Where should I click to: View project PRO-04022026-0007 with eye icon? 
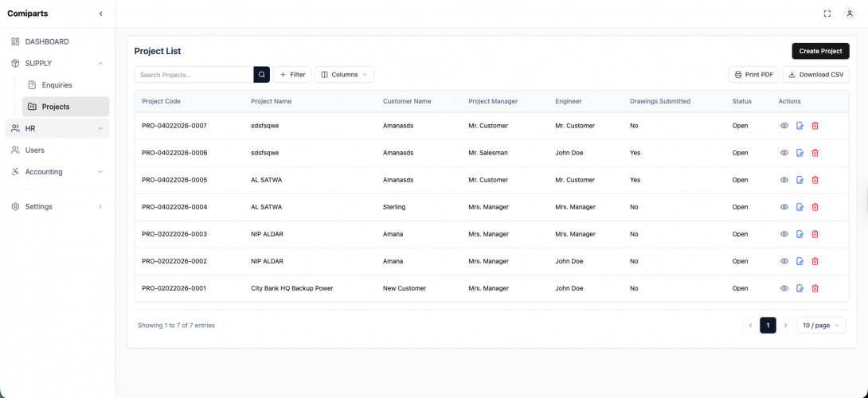[784, 126]
